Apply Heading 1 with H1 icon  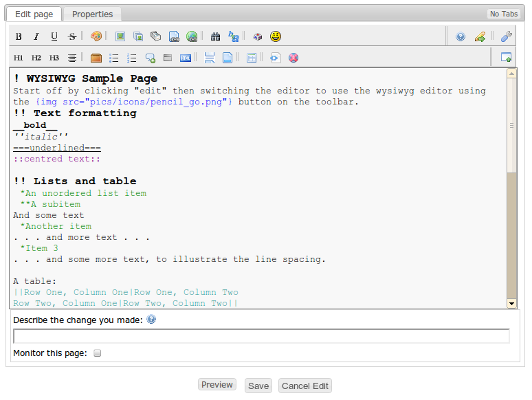(x=19, y=58)
